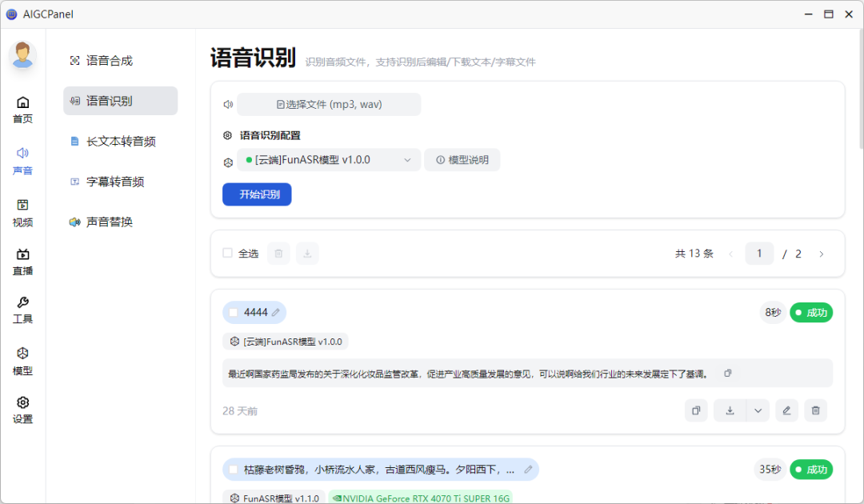Screen dimensions: 864x504
Task: Go to the next page of results
Action: click(821, 254)
